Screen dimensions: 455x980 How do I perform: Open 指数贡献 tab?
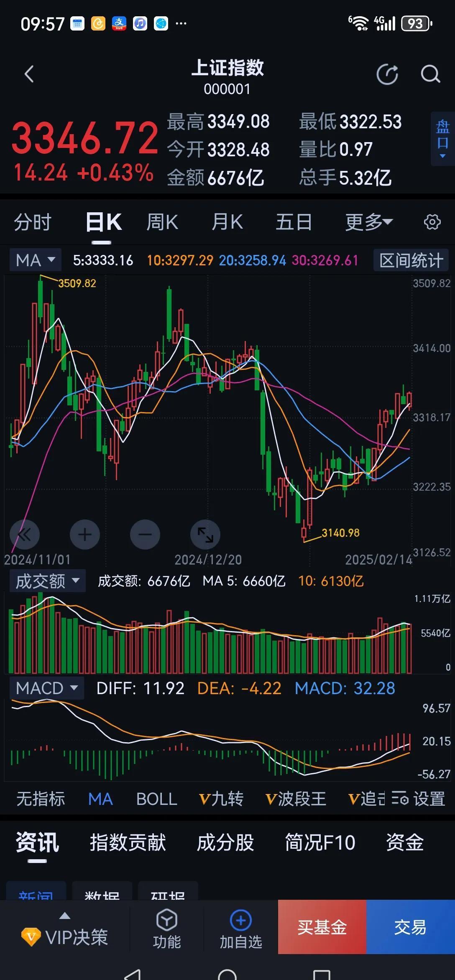tap(128, 842)
